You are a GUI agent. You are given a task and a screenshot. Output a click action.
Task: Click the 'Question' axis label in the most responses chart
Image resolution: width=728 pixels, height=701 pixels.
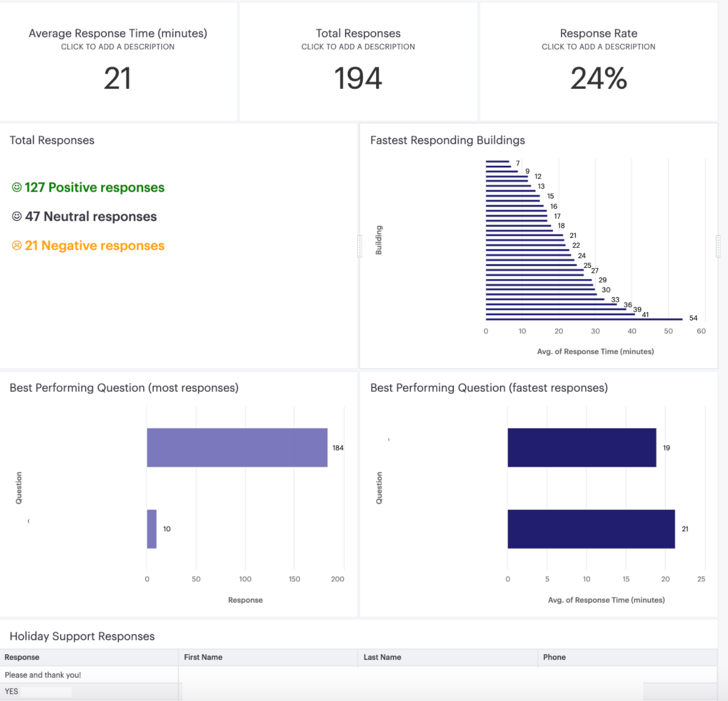[18, 488]
